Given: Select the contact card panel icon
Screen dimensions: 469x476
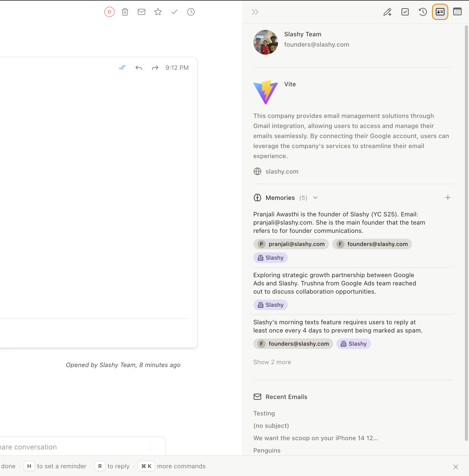Looking at the screenshot, I should point(440,12).
